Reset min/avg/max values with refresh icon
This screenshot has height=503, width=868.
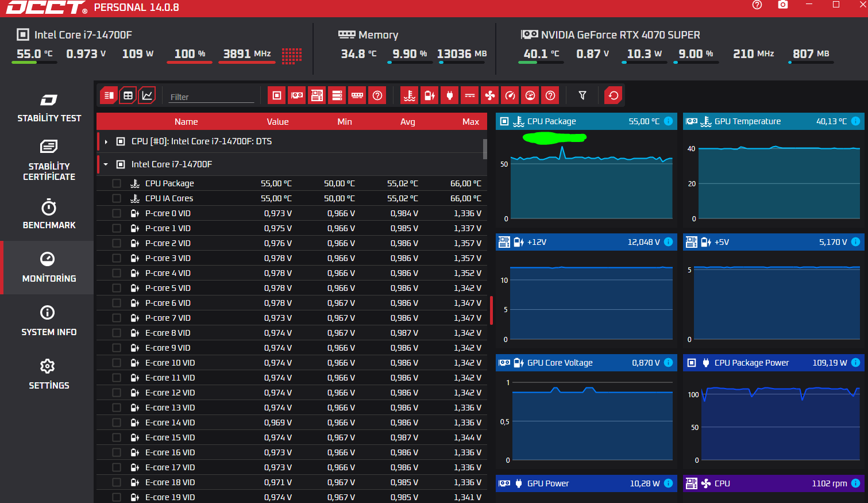pyautogui.click(x=614, y=95)
